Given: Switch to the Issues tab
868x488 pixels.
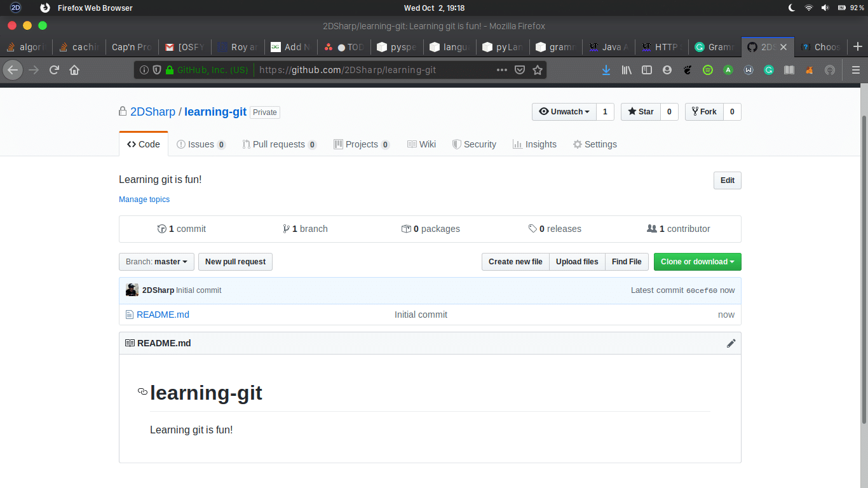Looking at the screenshot, I should pyautogui.click(x=201, y=144).
